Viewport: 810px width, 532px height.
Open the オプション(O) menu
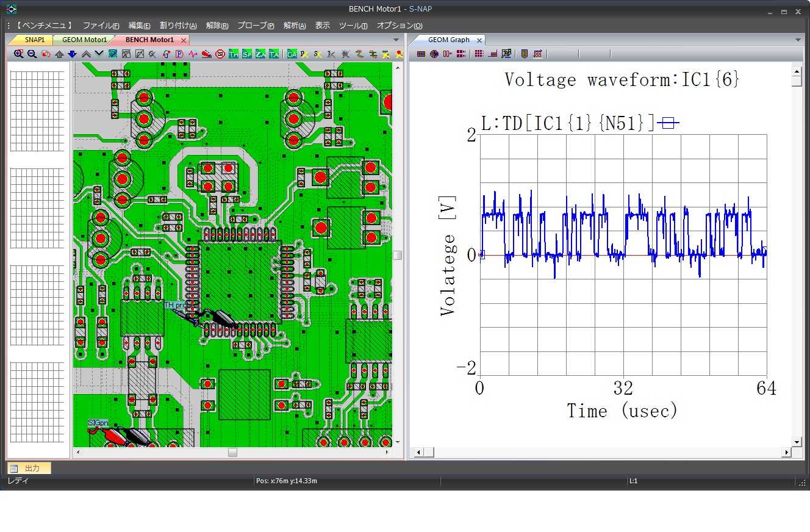[399, 26]
